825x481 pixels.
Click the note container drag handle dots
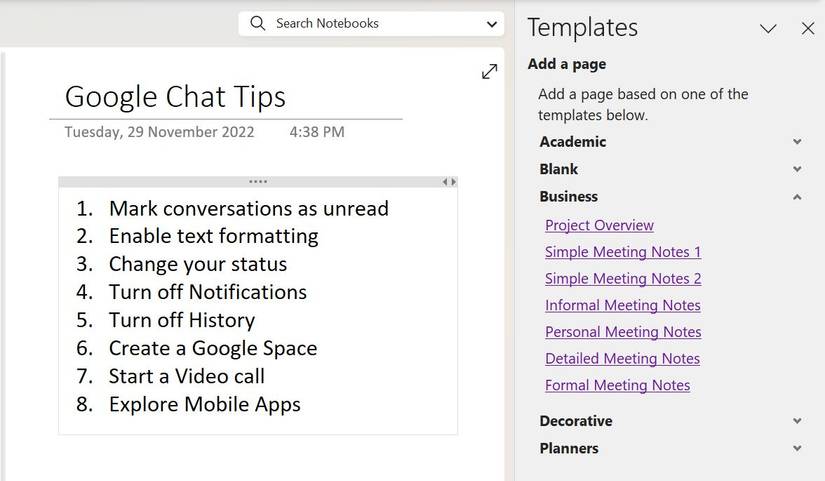pos(258,182)
